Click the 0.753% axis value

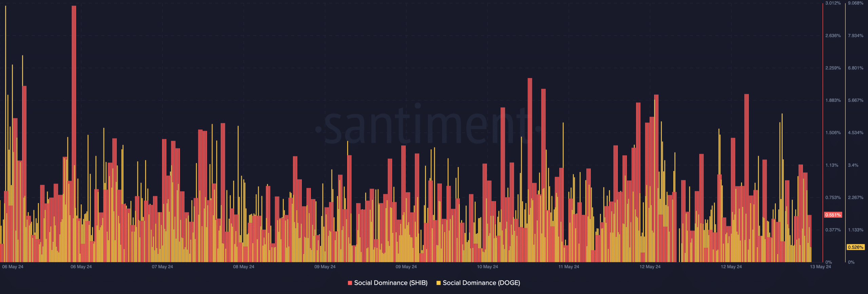point(833,197)
